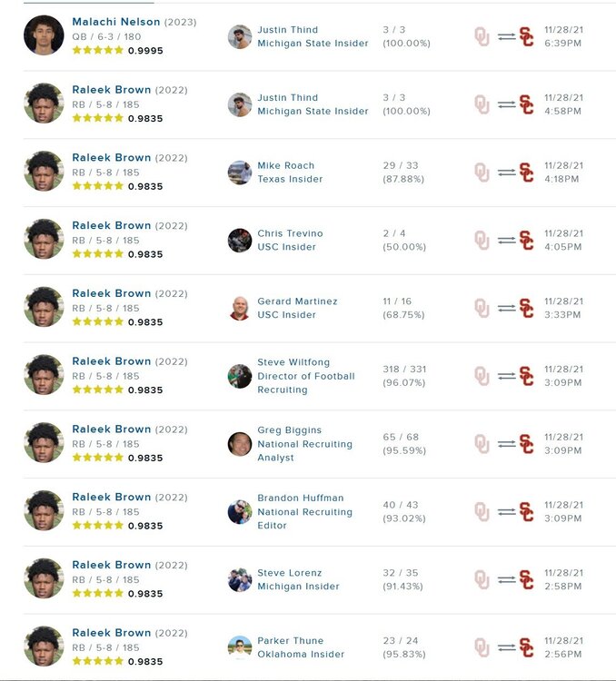Click the Chris Trevino name link
This screenshot has height=681, width=616.
pos(290,233)
